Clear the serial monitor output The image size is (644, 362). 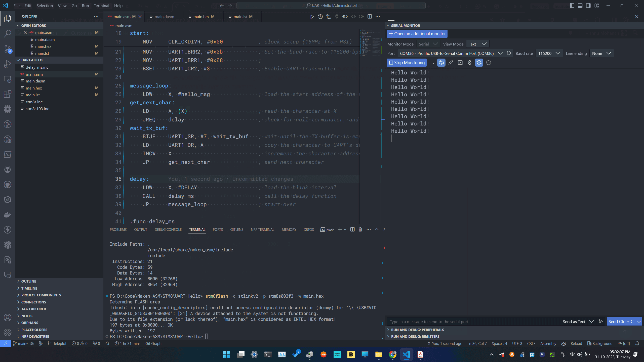[x=432, y=63]
